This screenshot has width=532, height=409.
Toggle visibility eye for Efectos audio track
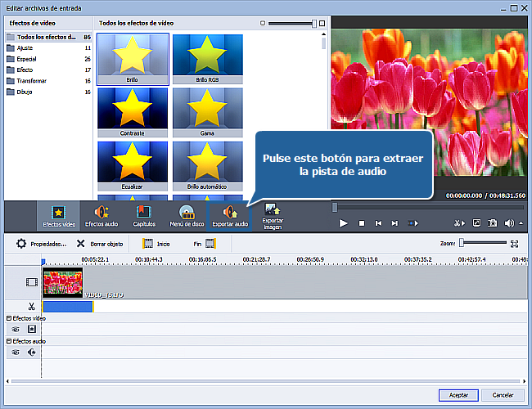[x=15, y=353]
